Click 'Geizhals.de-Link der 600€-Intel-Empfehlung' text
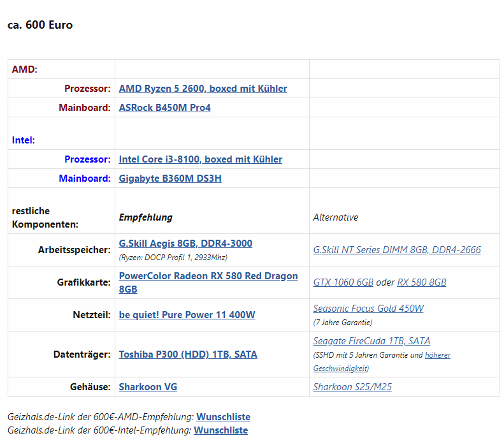The width and height of the screenshot is (504, 438). pyautogui.click(x=98, y=430)
